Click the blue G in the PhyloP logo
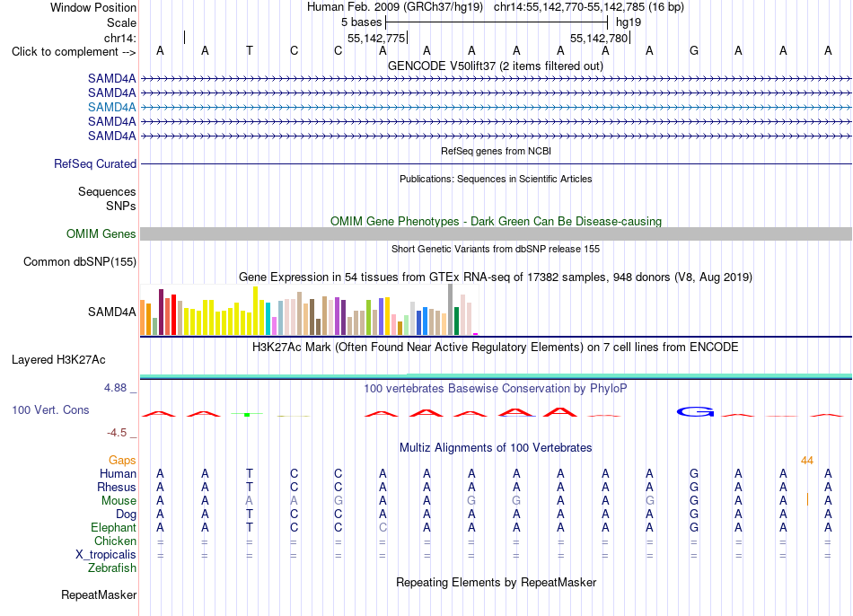 click(x=695, y=412)
